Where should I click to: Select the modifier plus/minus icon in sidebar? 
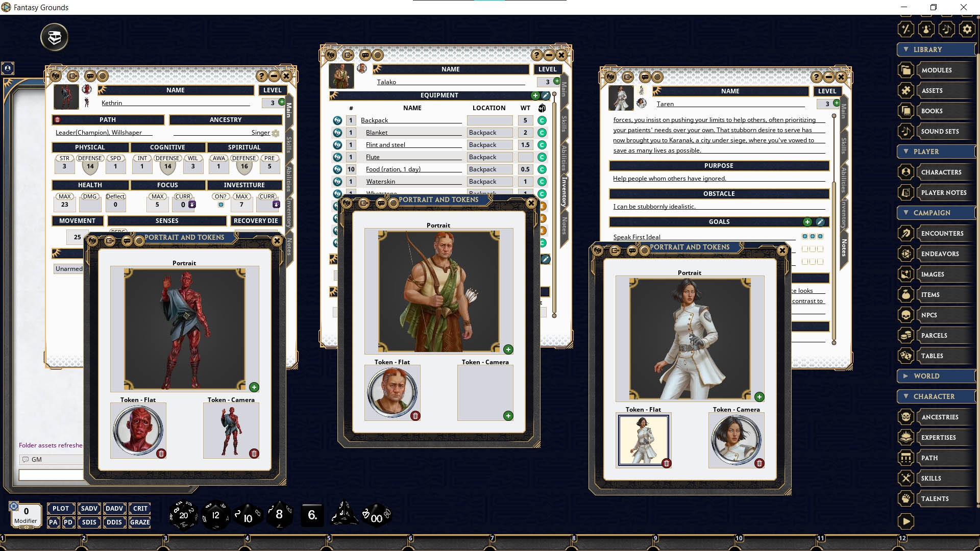coord(905,29)
